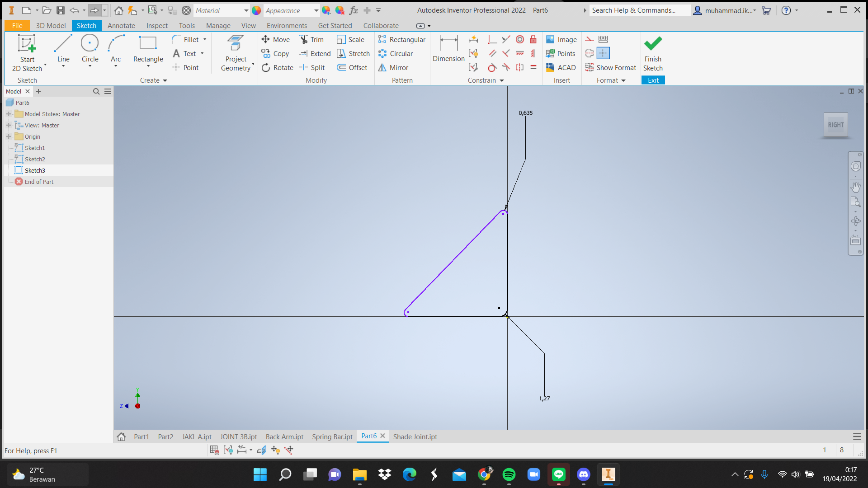Open the Annotate ribbon tab

(x=121, y=26)
